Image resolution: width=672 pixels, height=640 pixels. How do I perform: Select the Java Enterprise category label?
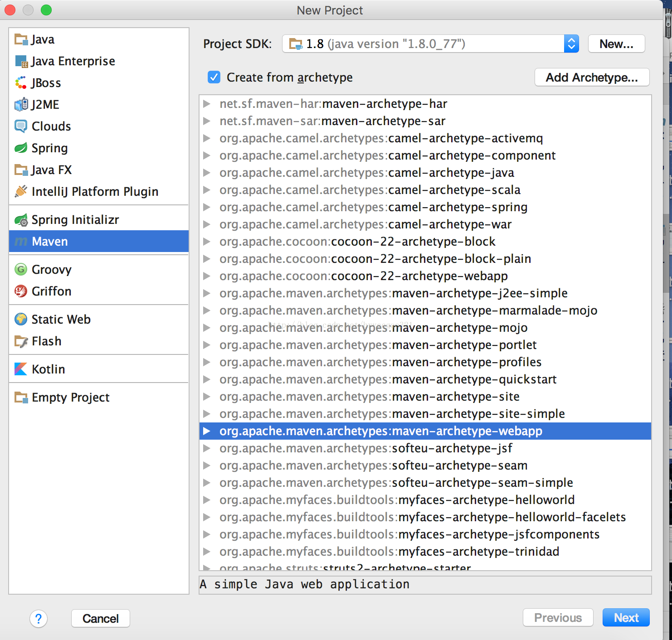point(73,61)
